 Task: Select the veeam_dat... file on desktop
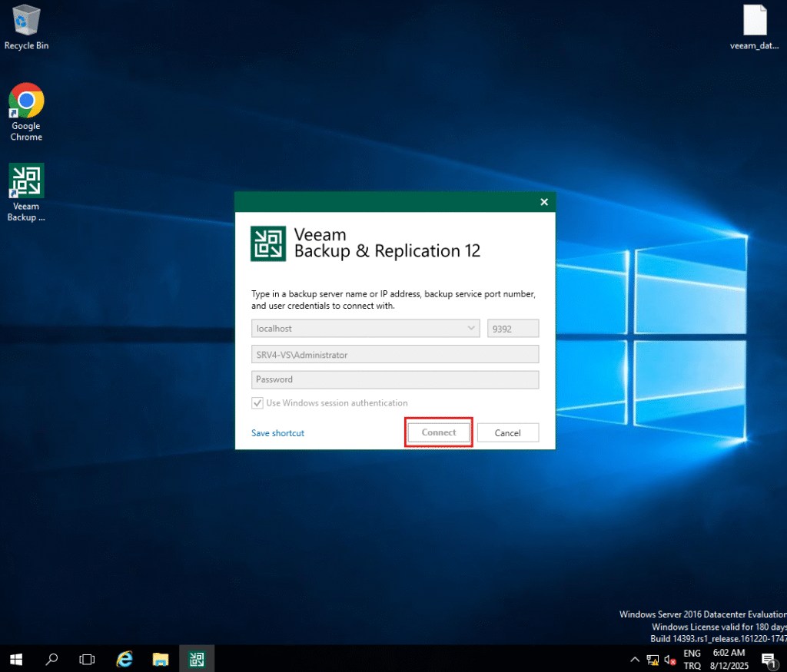(x=755, y=27)
